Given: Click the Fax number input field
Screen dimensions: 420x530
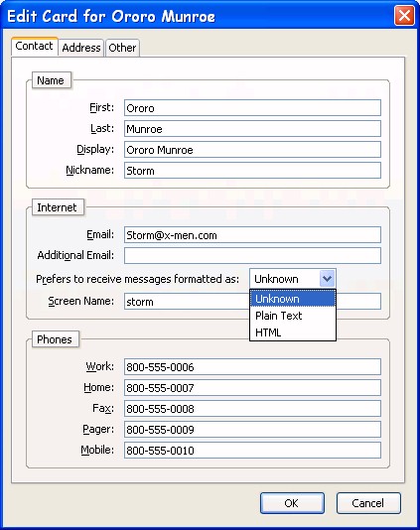Looking at the screenshot, I should pos(252,409).
